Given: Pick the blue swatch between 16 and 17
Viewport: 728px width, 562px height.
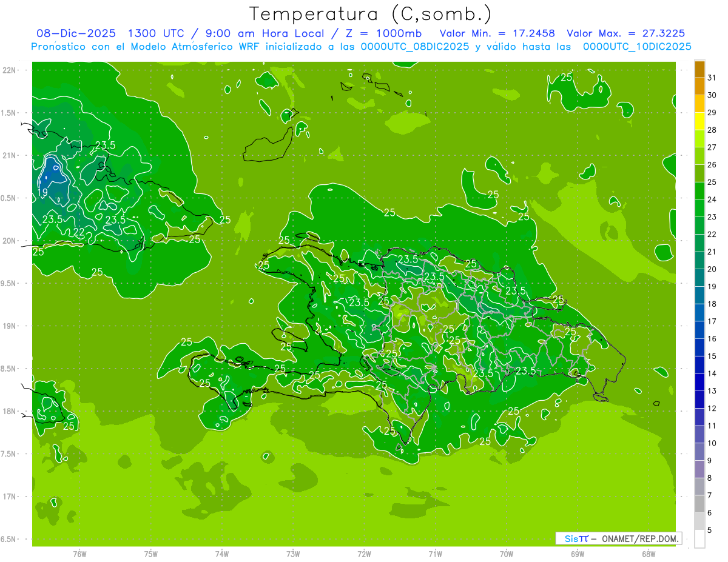Looking at the screenshot, I should point(699,330).
